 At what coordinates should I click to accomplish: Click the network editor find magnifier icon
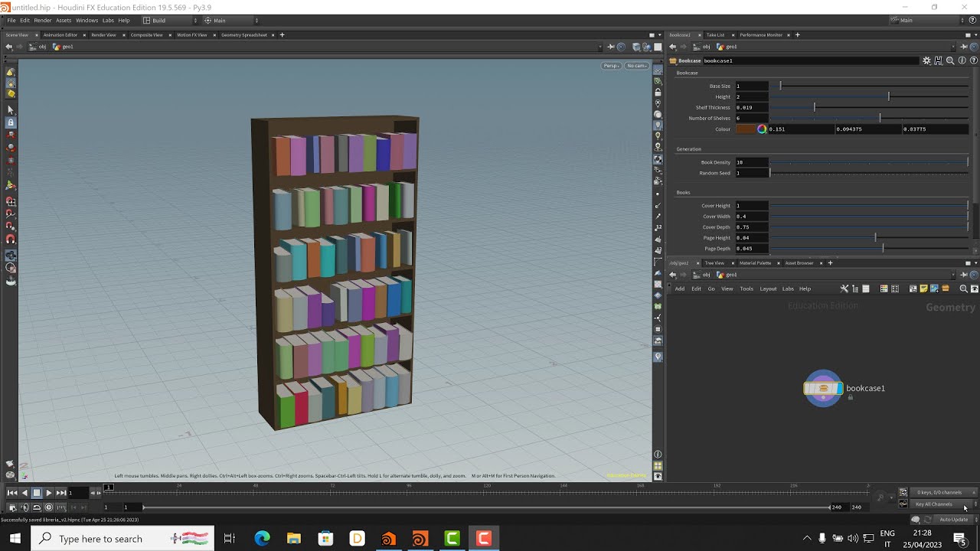pyautogui.click(x=963, y=289)
